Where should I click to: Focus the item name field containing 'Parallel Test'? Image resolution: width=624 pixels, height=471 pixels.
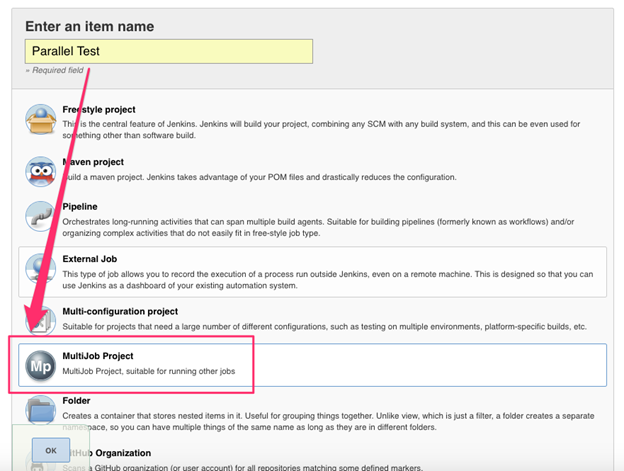point(168,51)
